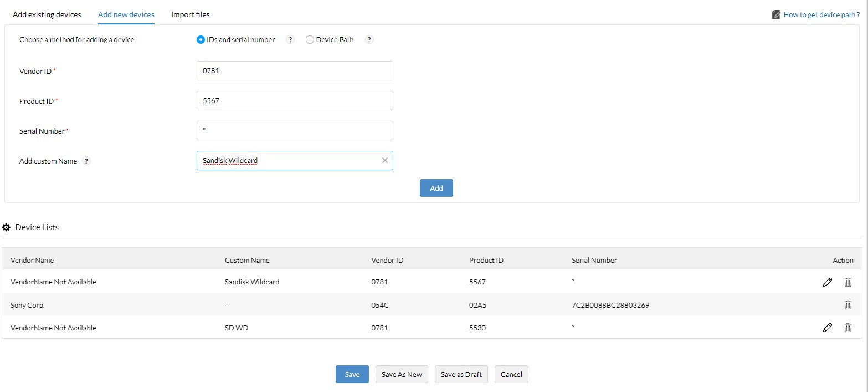Choose the Device Path radio option
The image size is (868, 392).
click(310, 40)
